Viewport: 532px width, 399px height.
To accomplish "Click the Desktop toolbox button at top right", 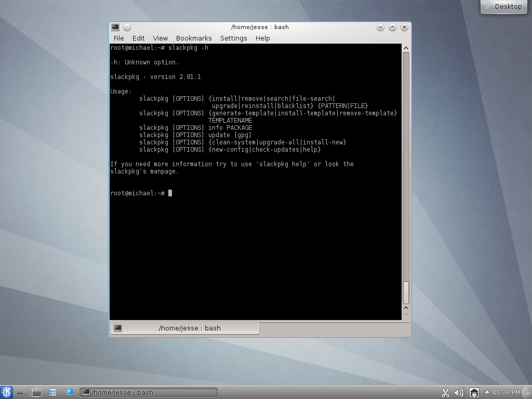I will pos(504,6).
